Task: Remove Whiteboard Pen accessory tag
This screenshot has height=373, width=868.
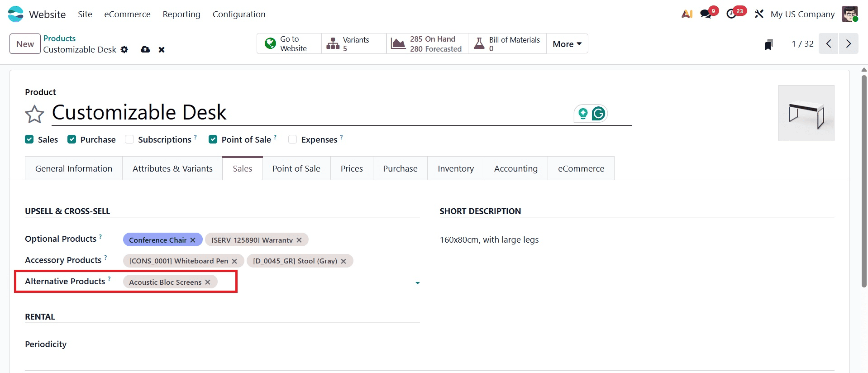Action: click(x=234, y=261)
